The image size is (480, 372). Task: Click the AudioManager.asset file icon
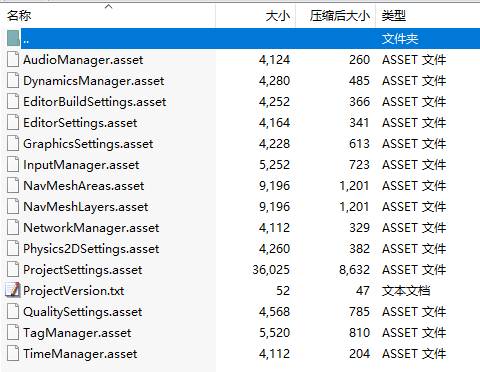pyautogui.click(x=13, y=60)
